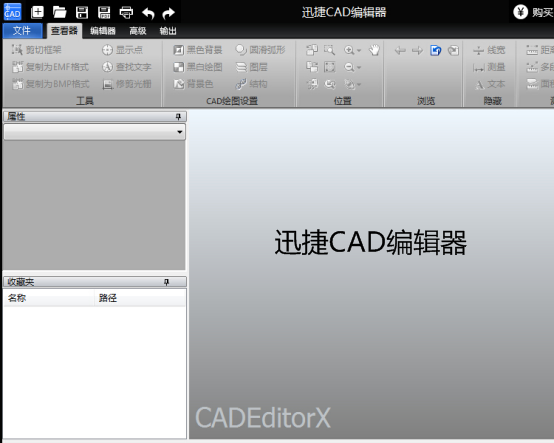Click the distance ruler measure icon
The image size is (554, 443).
pos(532,50)
